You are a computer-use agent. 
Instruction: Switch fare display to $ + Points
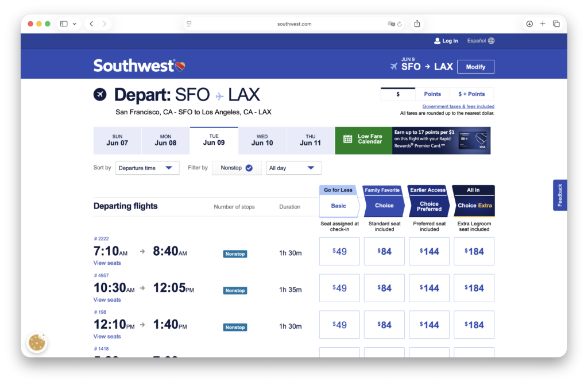tap(471, 94)
